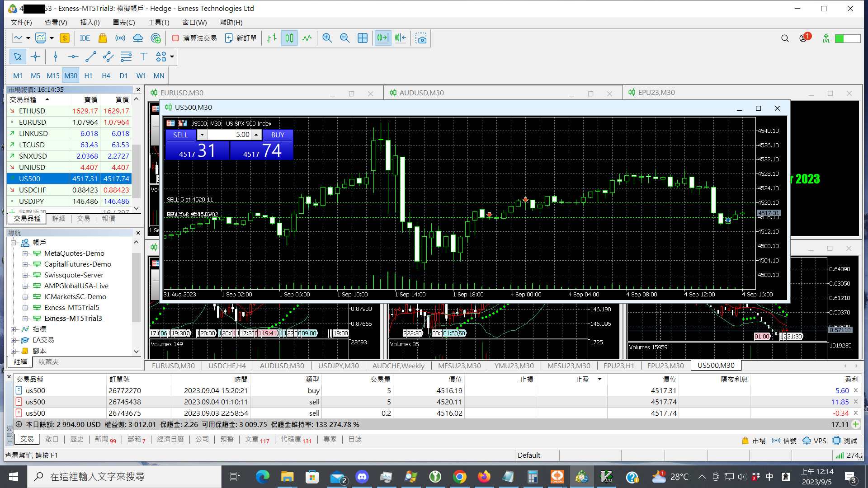Open 圖表(C) menu
Image resolution: width=868 pixels, height=488 pixels.
point(124,22)
